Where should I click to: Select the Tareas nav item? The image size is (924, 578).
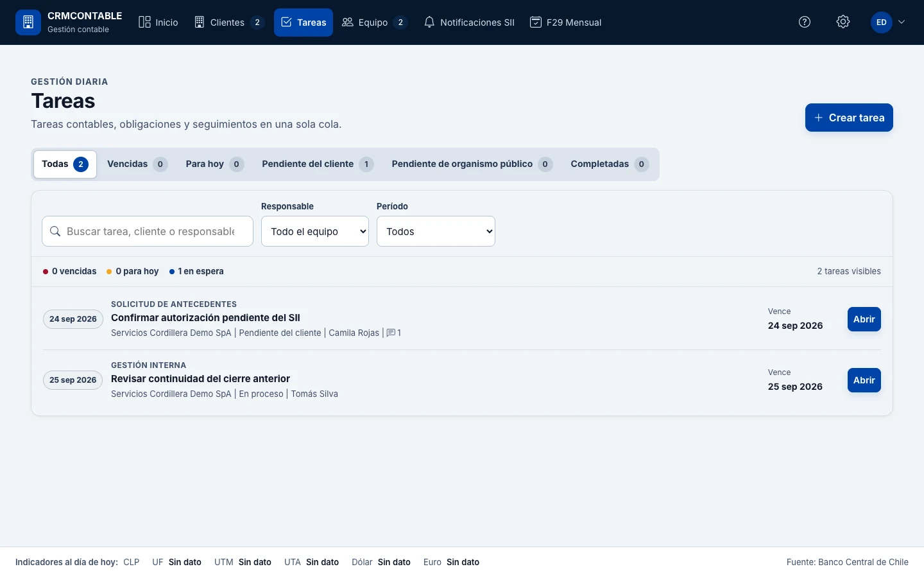[x=304, y=22]
